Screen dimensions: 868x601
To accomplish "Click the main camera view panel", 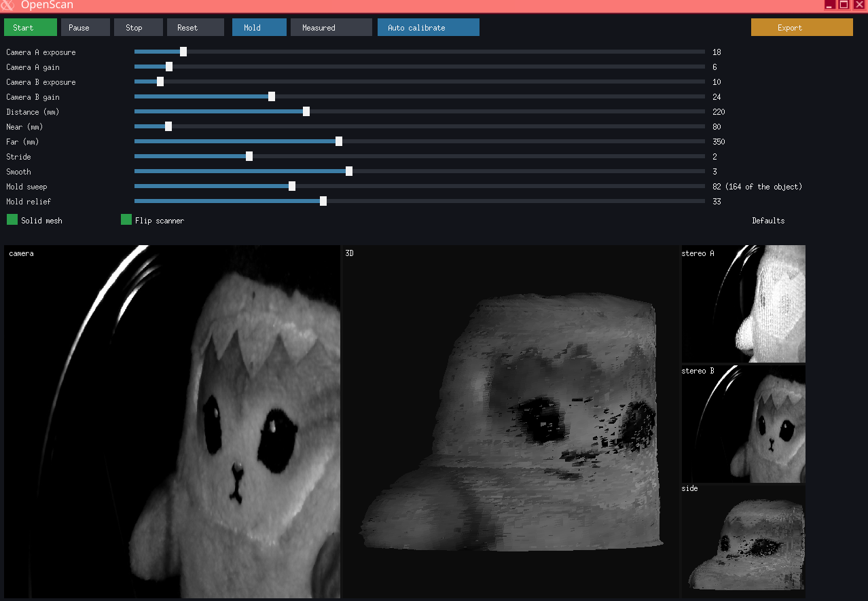I will (172, 422).
